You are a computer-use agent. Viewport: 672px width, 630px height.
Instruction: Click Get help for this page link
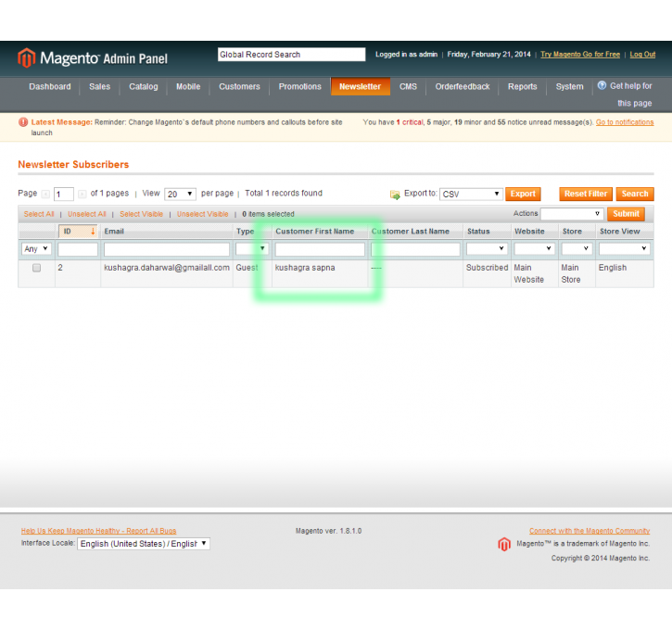tap(630, 94)
